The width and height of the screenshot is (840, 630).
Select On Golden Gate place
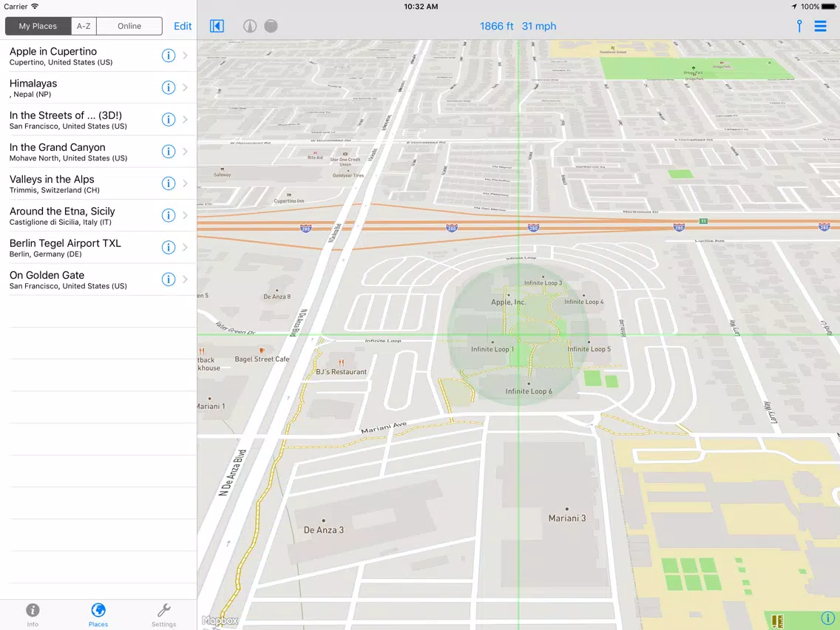98,280
